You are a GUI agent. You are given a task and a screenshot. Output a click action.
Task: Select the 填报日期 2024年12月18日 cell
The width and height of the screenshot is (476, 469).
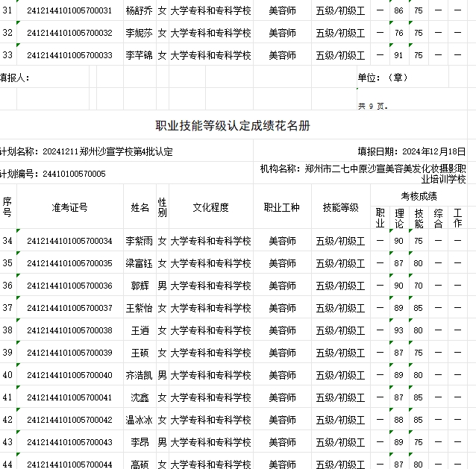(411, 151)
